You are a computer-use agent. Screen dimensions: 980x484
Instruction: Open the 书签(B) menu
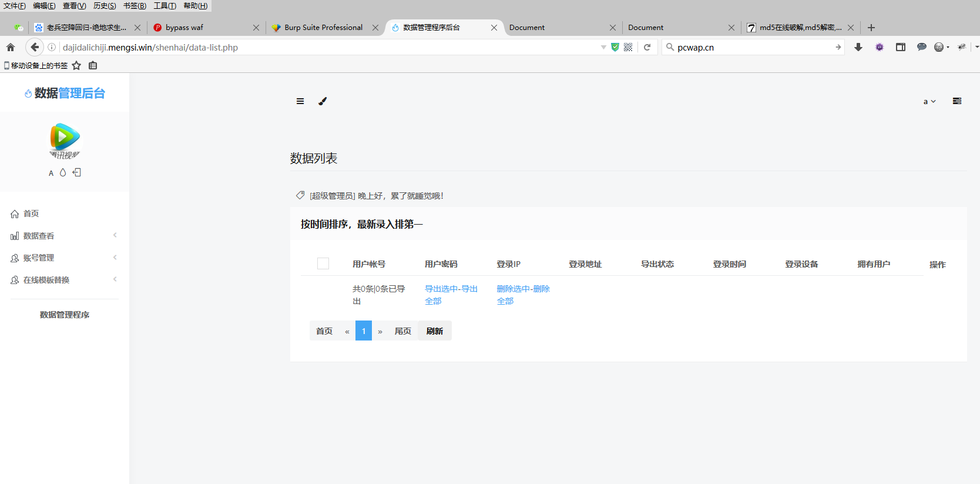point(135,5)
